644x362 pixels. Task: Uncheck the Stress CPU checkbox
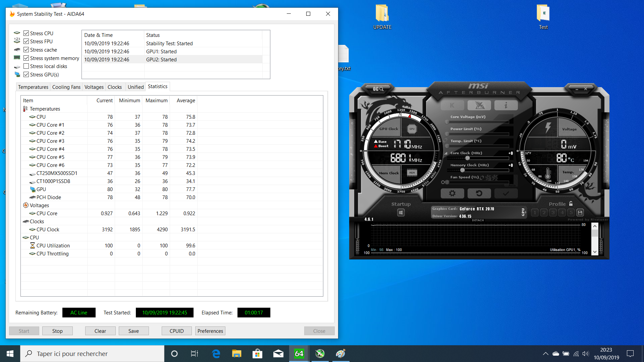[x=26, y=33]
